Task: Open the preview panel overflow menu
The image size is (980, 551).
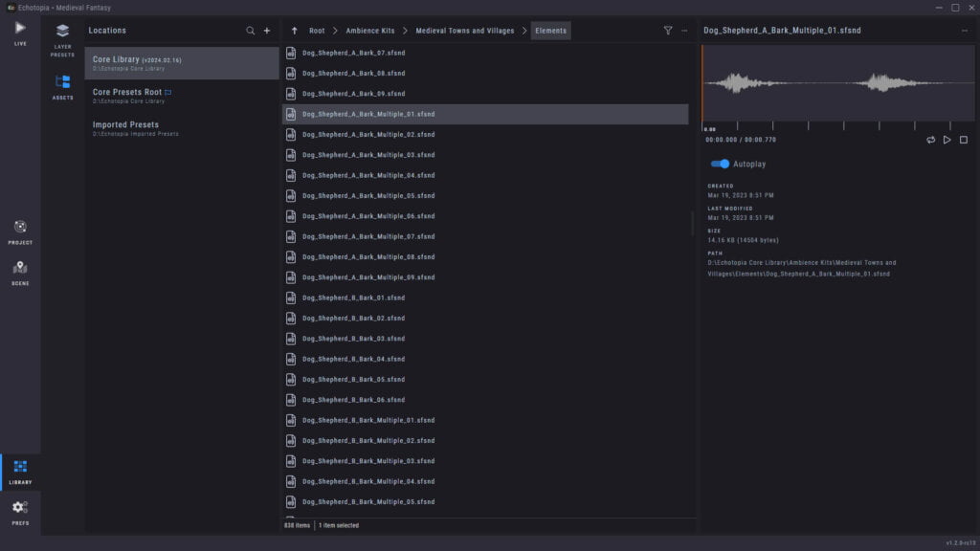Action: click(965, 30)
